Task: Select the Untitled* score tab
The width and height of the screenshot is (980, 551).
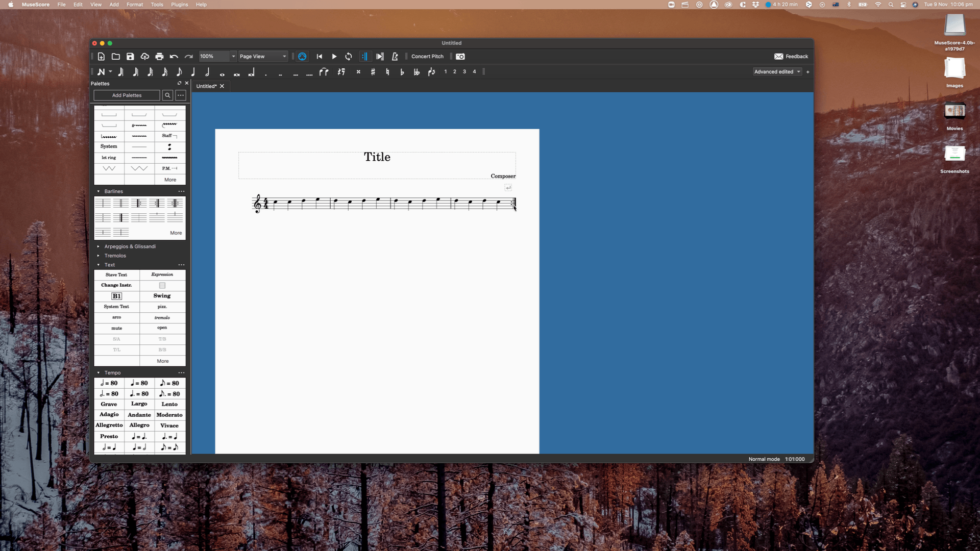Action: pyautogui.click(x=206, y=86)
